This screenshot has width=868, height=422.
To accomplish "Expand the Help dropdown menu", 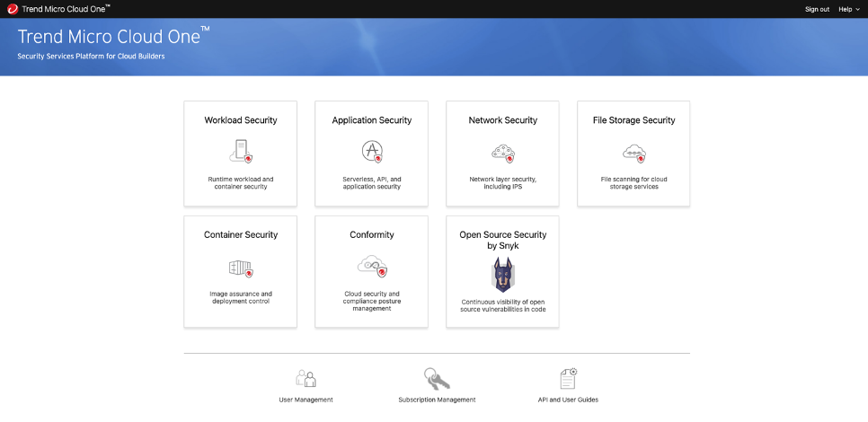I will (x=848, y=9).
